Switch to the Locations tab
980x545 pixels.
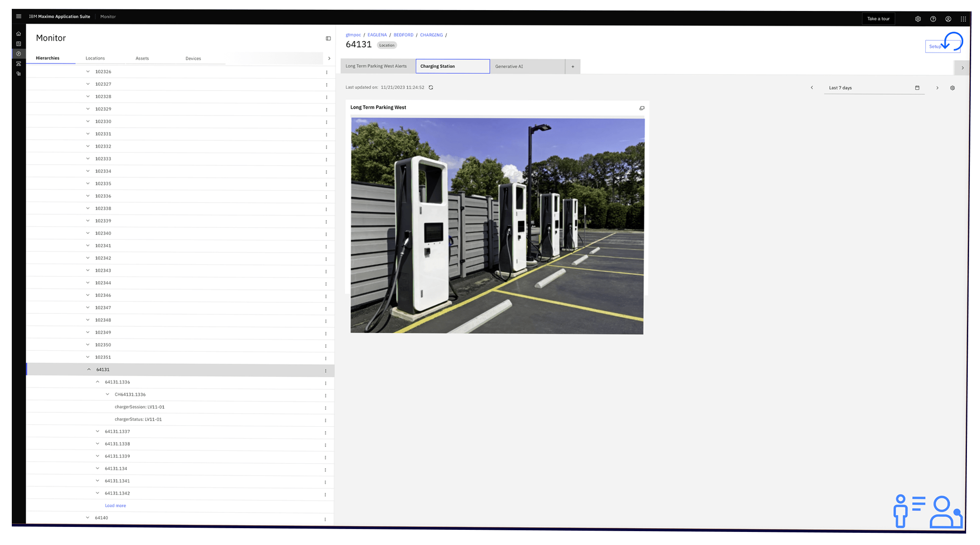[x=95, y=58]
